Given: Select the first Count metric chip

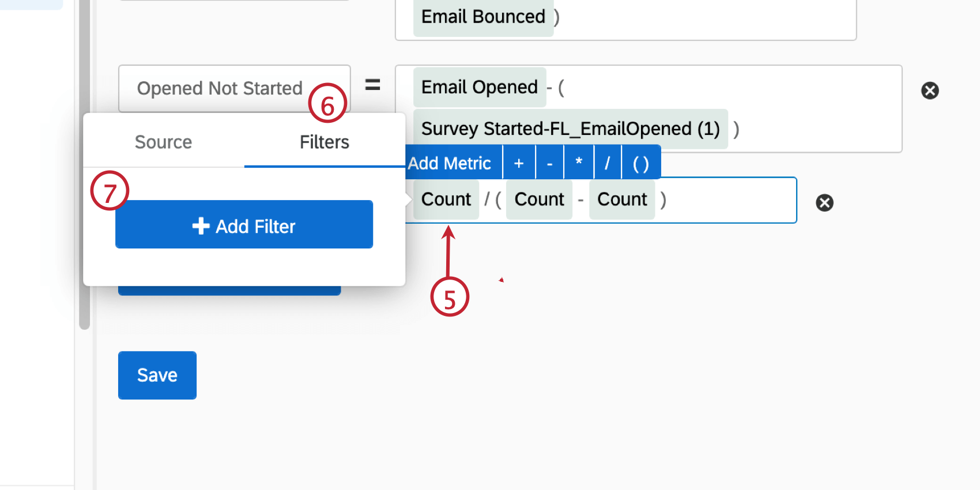Looking at the screenshot, I should click(x=446, y=199).
